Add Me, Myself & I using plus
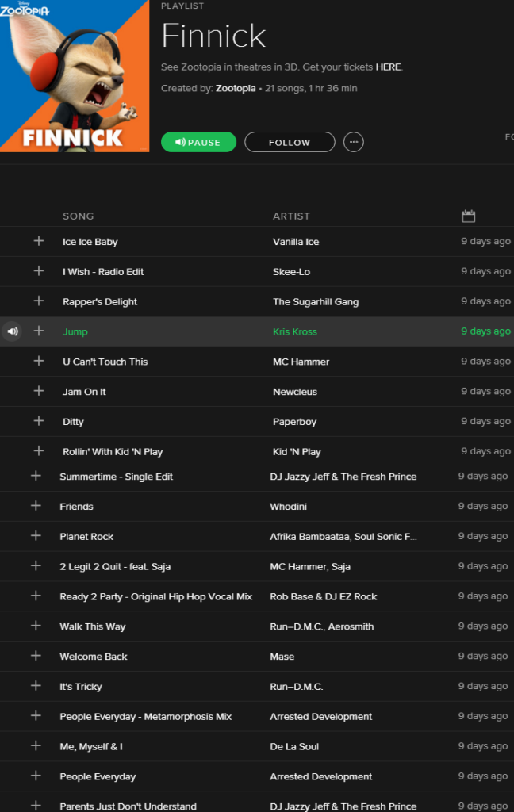The width and height of the screenshot is (514, 812). (36, 746)
